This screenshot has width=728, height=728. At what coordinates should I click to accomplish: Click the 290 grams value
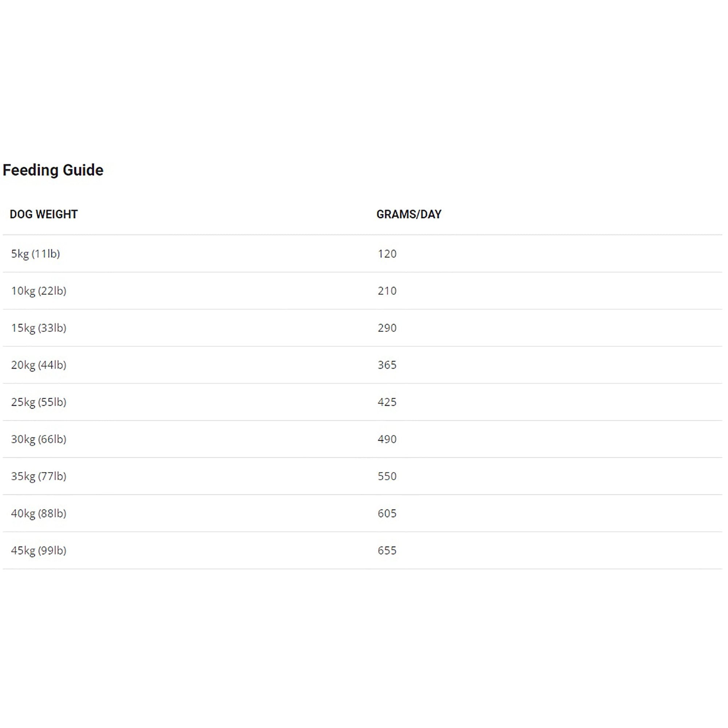click(387, 328)
